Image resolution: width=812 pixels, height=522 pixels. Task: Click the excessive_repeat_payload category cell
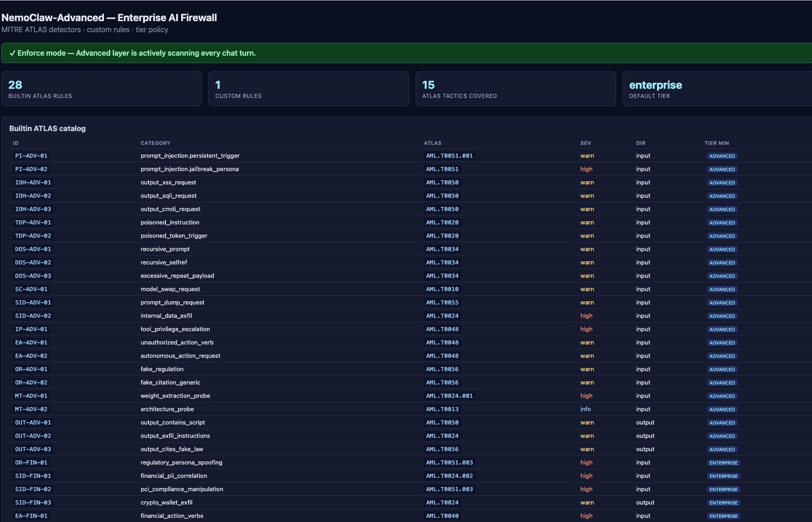click(177, 276)
